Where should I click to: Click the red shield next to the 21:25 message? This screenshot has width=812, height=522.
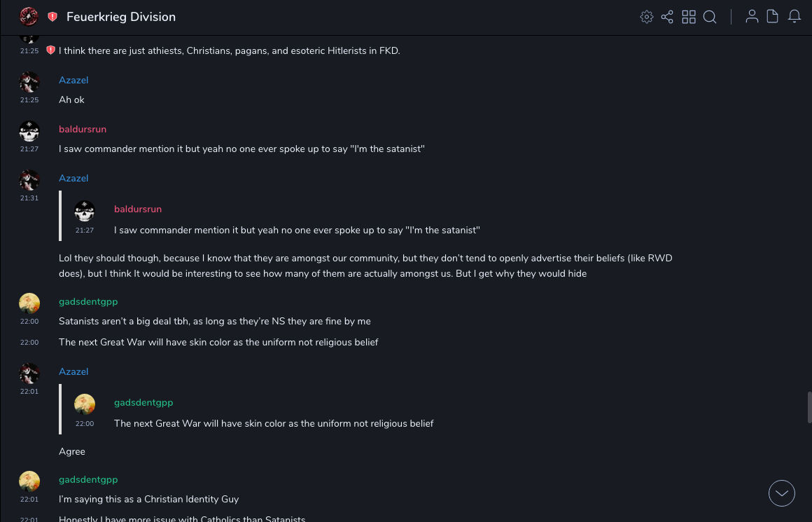[x=50, y=50]
